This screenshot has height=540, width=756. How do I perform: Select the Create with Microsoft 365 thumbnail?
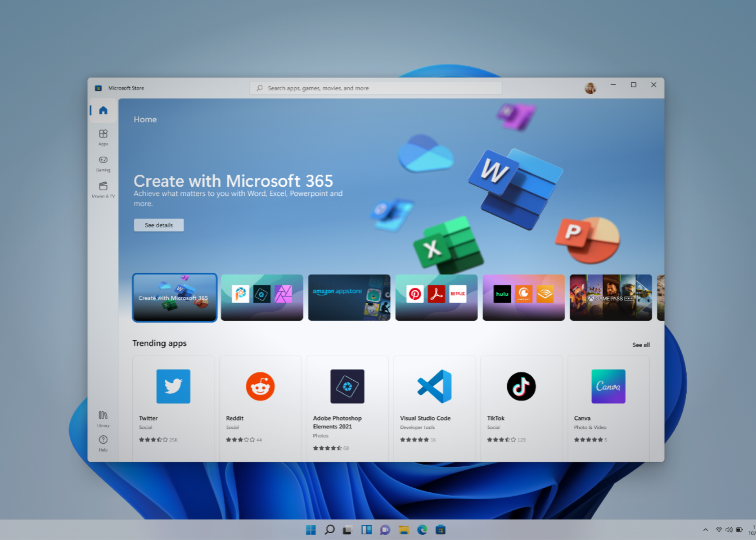(175, 297)
